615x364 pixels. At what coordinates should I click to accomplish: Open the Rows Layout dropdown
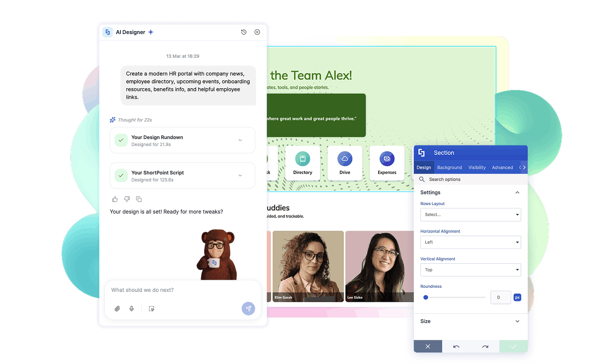tap(471, 215)
